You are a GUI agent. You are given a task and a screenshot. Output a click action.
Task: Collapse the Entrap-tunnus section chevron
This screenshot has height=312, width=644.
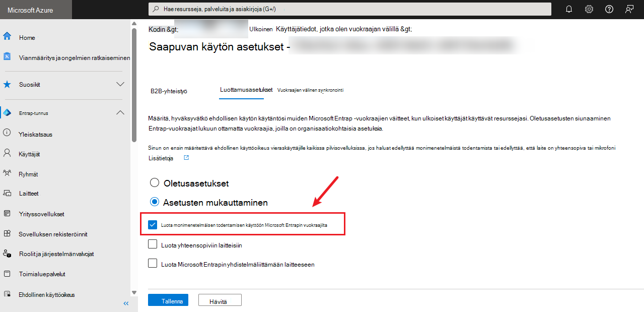coord(120,112)
